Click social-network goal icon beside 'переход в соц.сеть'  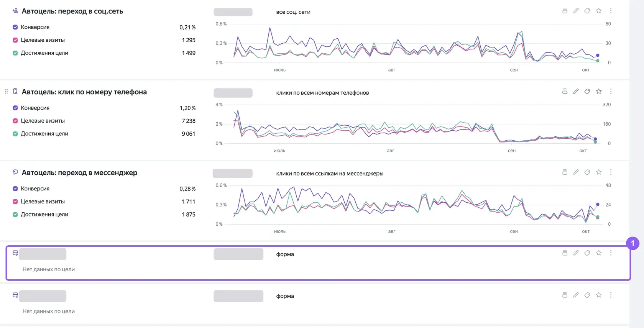(15, 11)
